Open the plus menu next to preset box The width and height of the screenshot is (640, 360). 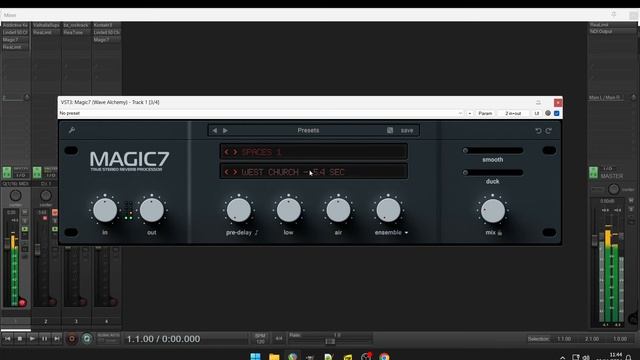click(469, 113)
